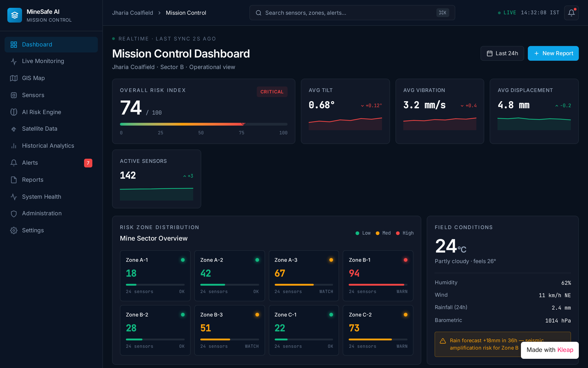Toggle the Low legend entry
Image resolution: width=588 pixels, height=368 pixels.
point(363,233)
